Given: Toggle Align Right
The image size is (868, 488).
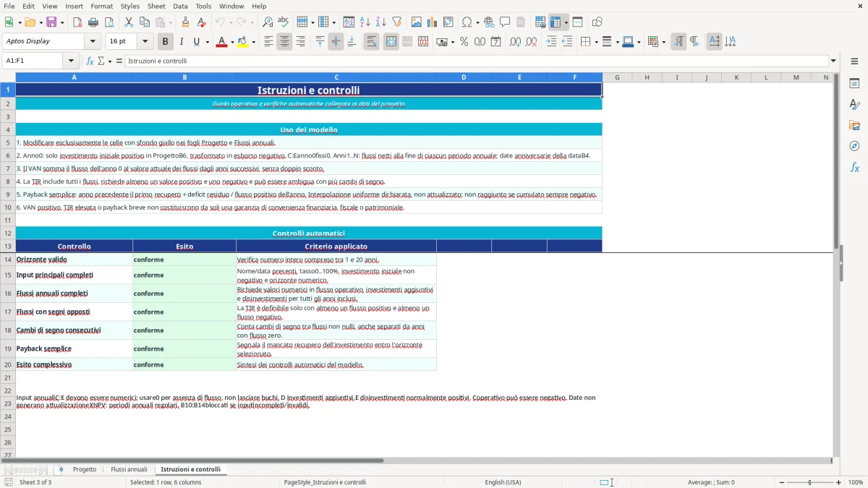Looking at the screenshot, I should pos(300,42).
